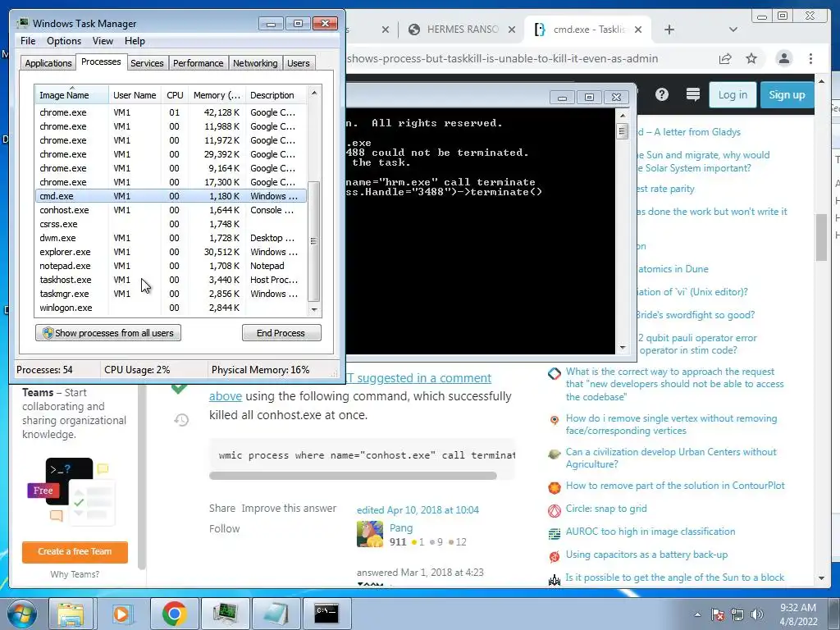This screenshot has width=840, height=630.
Task: Switch to the Services tab
Action: pyautogui.click(x=147, y=63)
